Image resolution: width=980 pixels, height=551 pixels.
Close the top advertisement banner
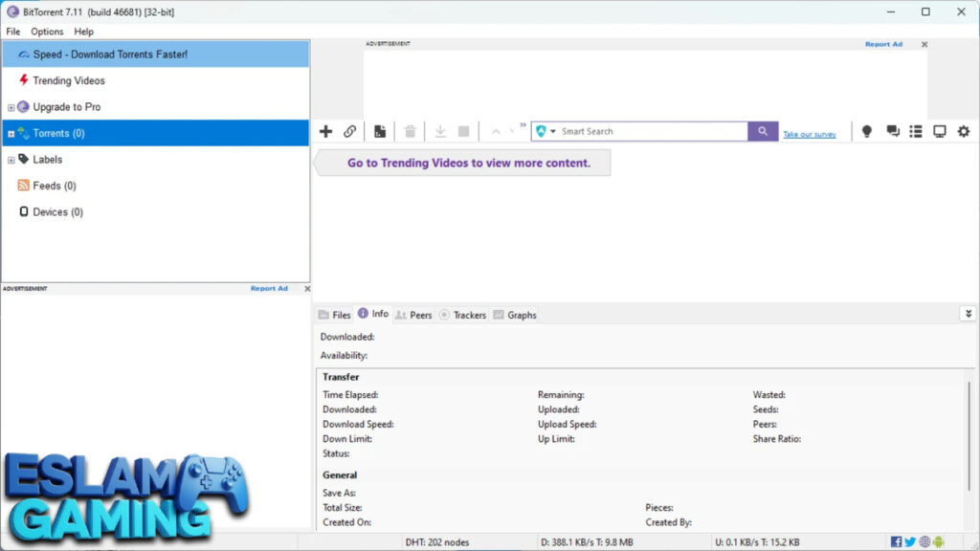[924, 44]
